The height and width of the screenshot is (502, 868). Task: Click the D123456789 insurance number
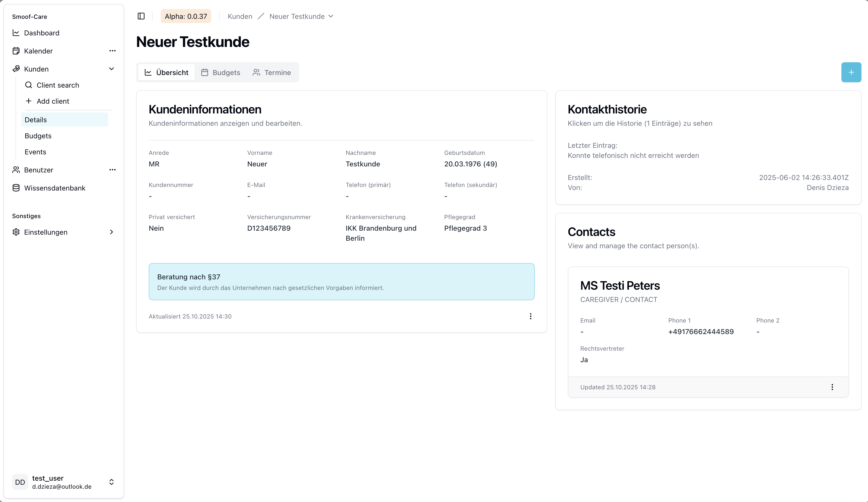click(269, 228)
